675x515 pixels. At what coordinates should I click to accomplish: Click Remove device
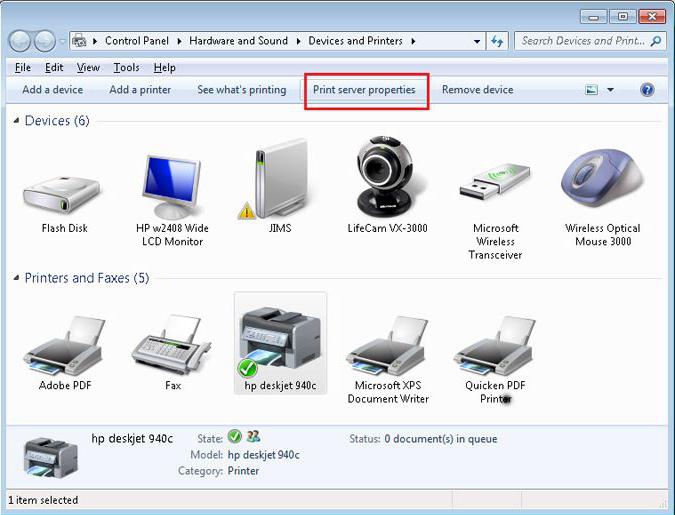pyautogui.click(x=477, y=90)
